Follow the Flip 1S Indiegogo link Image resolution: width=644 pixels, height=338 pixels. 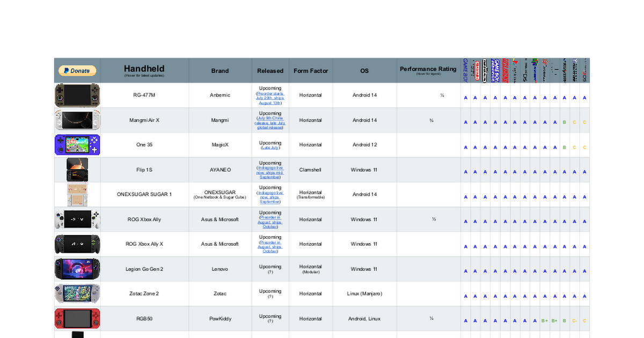[270, 172]
